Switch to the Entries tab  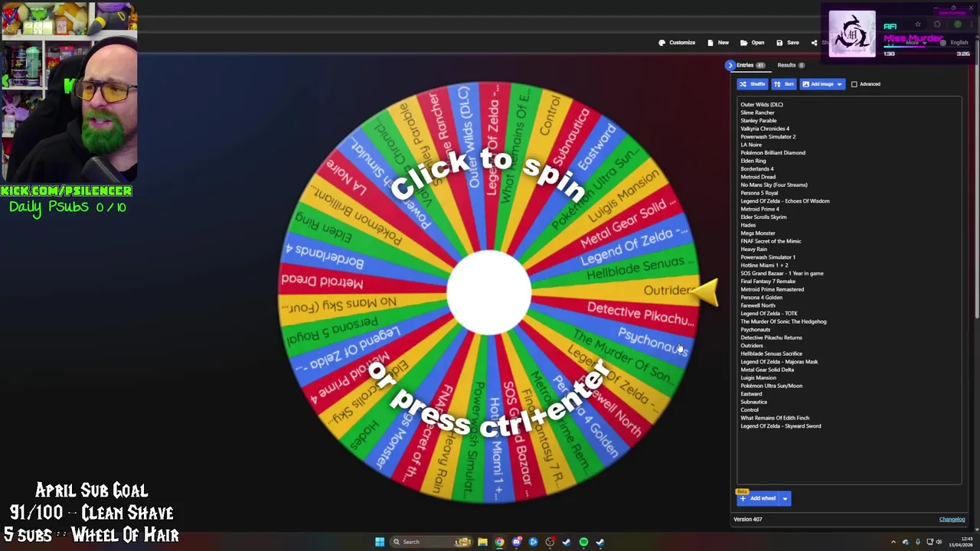[x=750, y=65]
